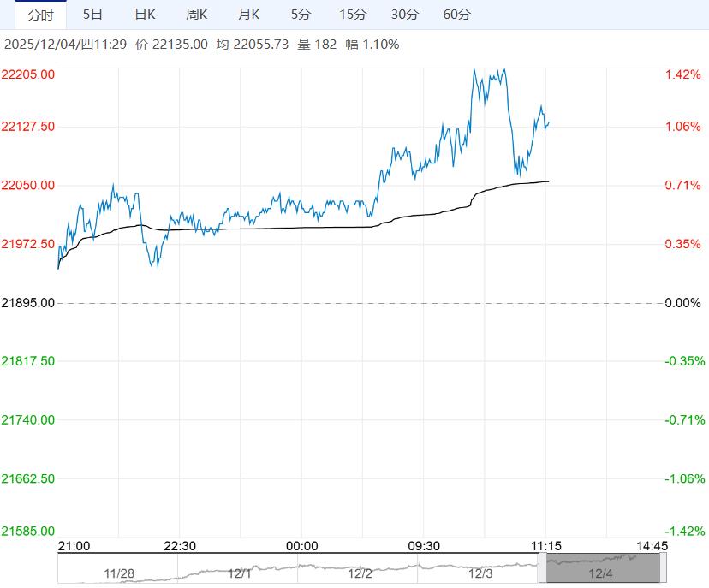Jump to 12/2 in the timeline navigator
Image resolution: width=709 pixels, height=588 pixels.
(x=360, y=573)
